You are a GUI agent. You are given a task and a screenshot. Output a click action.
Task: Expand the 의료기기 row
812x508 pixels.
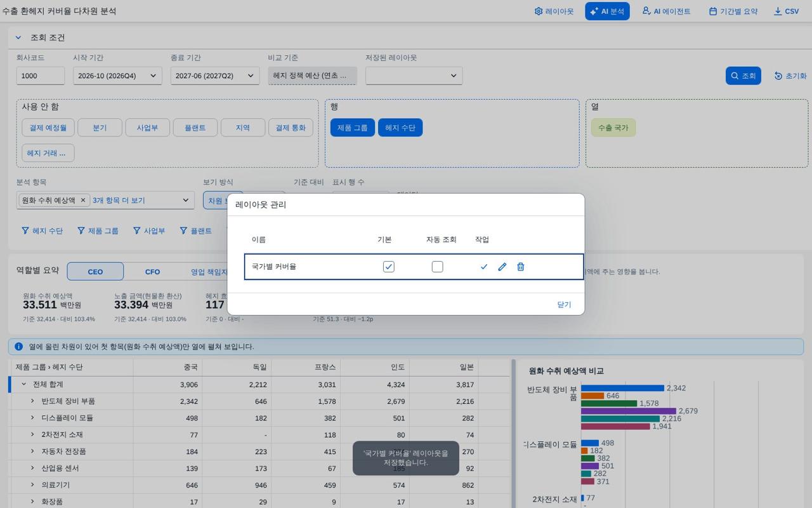pyautogui.click(x=32, y=485)
